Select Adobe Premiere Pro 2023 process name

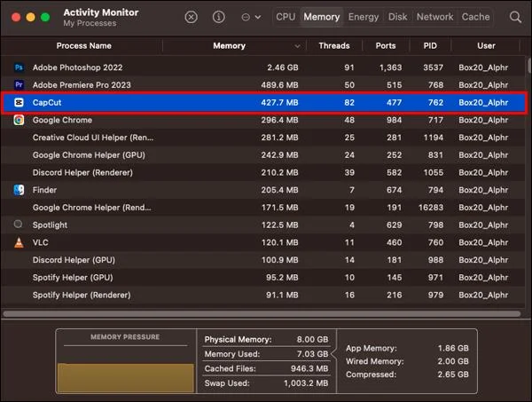[x=82, y=85]
